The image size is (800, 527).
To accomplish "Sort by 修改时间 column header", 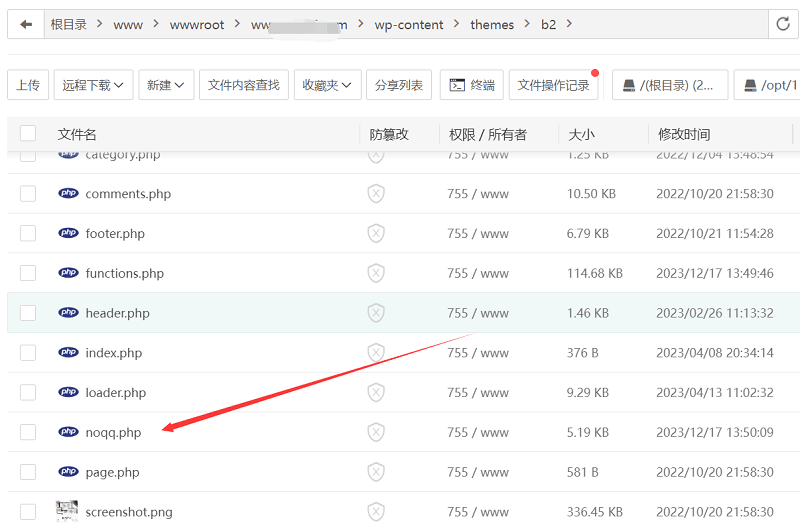I will pyautogui.click(x=684, y=134).
